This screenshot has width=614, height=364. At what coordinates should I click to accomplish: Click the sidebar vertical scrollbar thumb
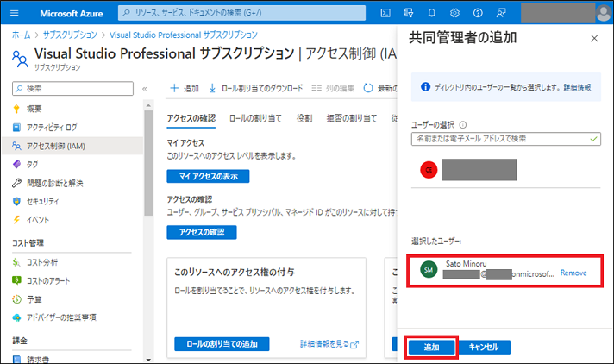[x=148, y=163]
